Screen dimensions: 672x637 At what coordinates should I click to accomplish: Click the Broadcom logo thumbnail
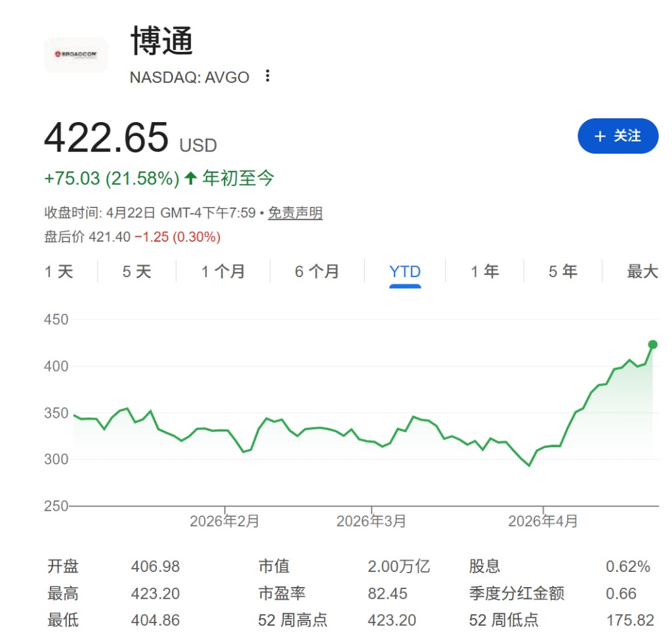click(76, 55)
